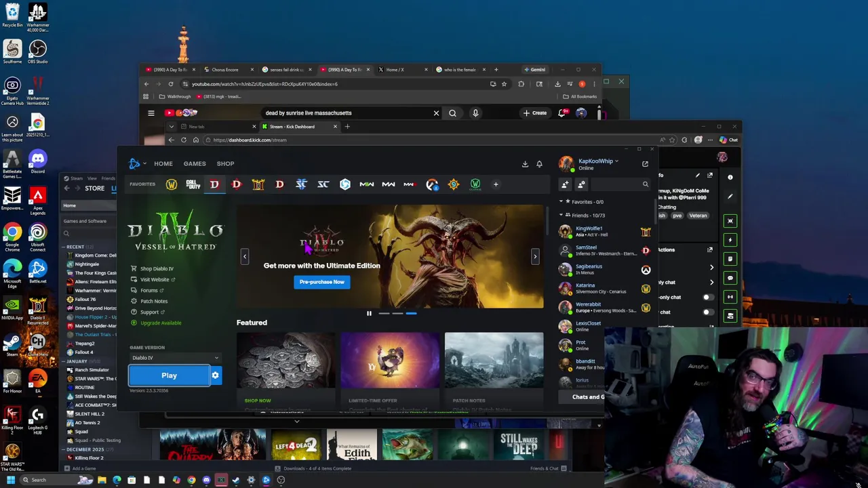Open Game Version Diablo IV dropdown
The width and height of the screenshot is (868, 488).
tap(176, 358)
